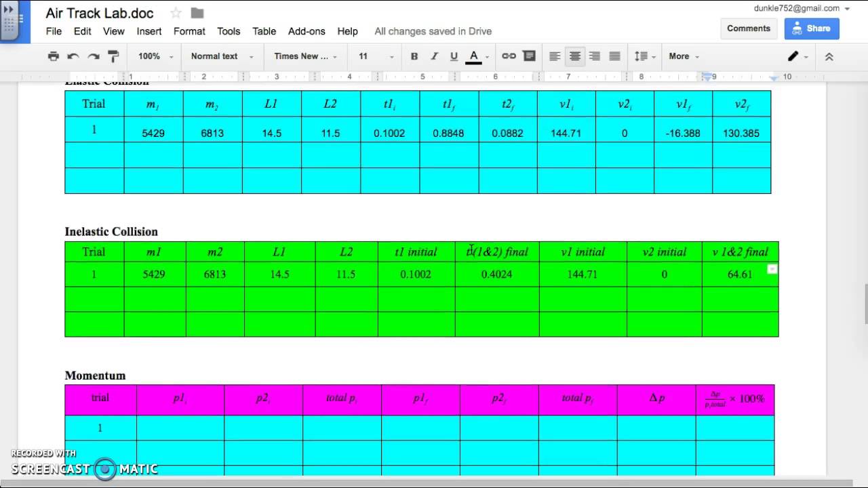
Task: Click the small table cell menu arrow
Action: tap(772, 269)
